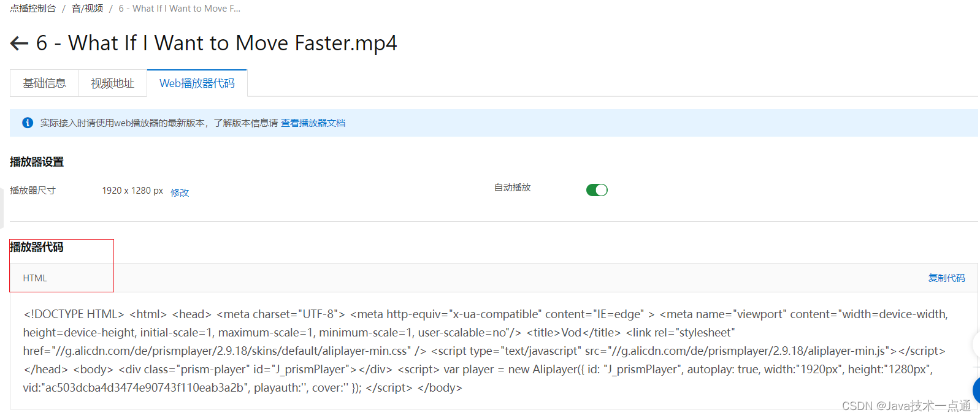Click inside the HTML player code block
The height and width of the screenshot is (418, 980).
click(494, 351)
